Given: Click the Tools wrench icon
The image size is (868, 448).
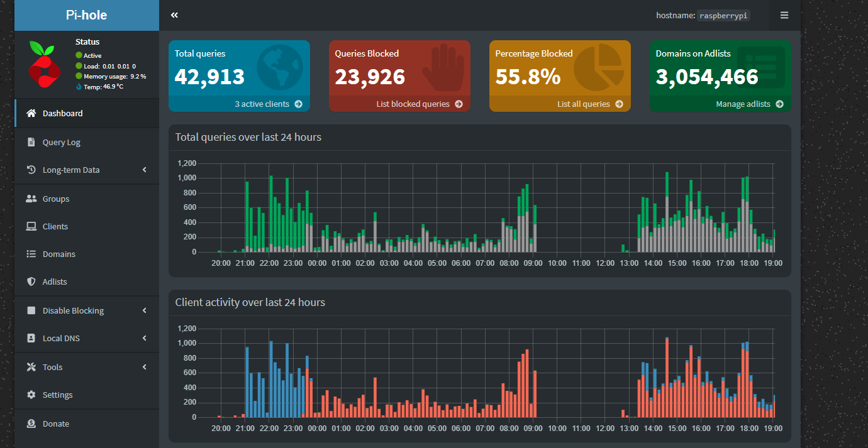Looking at the screenshot, I should coord(31,367).
